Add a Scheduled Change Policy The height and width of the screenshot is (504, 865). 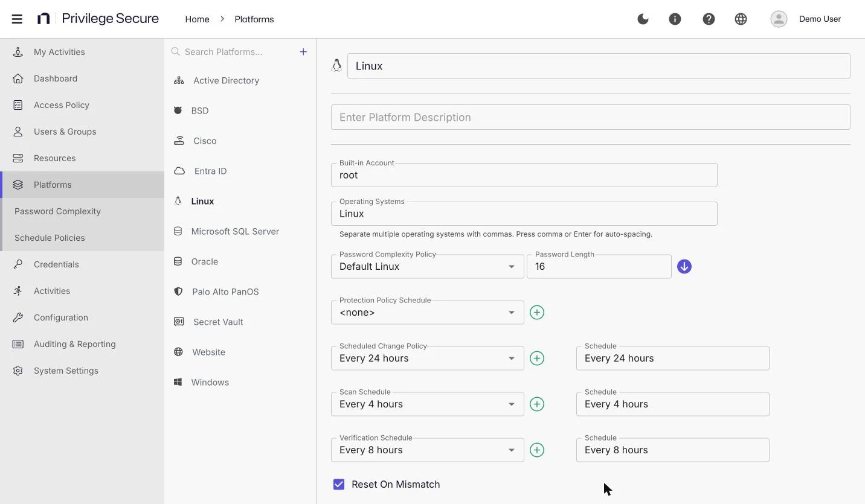[x=536, y=358]
